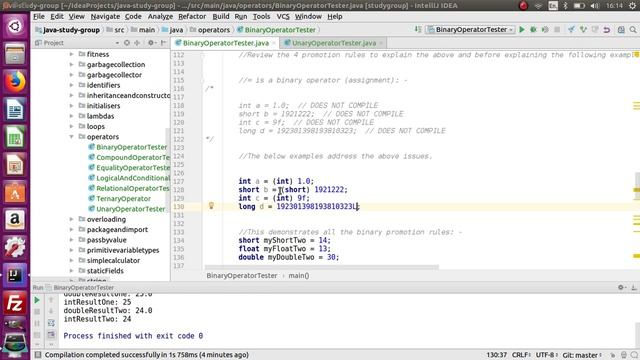
Task: Expand the identifiers folder
Action: pyautogui.click(x=71, y=85)
